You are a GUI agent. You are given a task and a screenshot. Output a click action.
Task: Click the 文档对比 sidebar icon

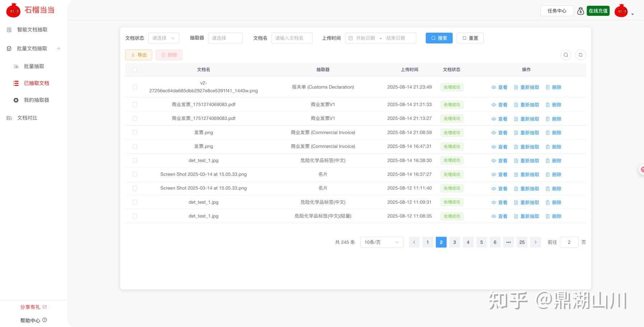click(x=9, y=118)
